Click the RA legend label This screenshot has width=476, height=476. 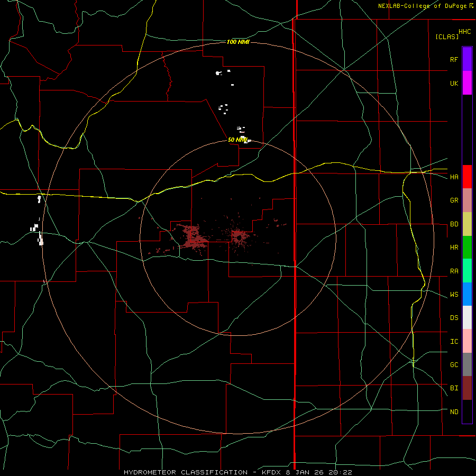(x=454, y=271)
